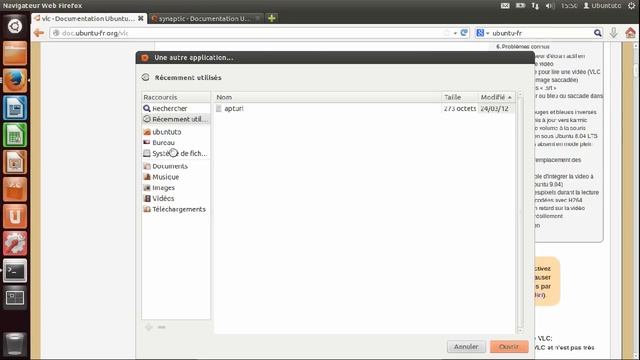The width and height of the screenshot is (640, 360).
Task: Launch Firefox from the dock
Action: click(15, 80)
